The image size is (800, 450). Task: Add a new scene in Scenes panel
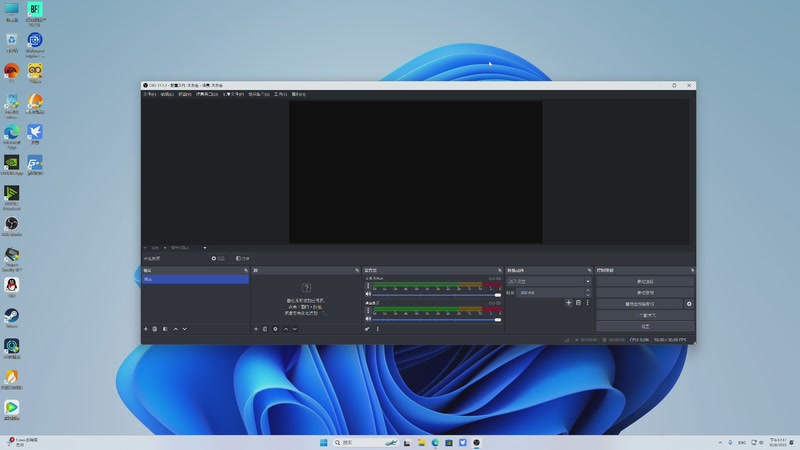click(146, 329)
